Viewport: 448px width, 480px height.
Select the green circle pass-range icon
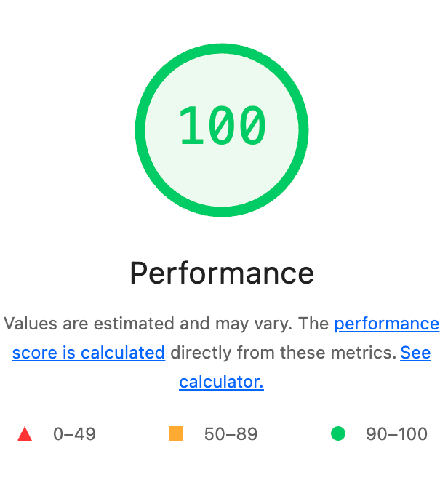338,434
